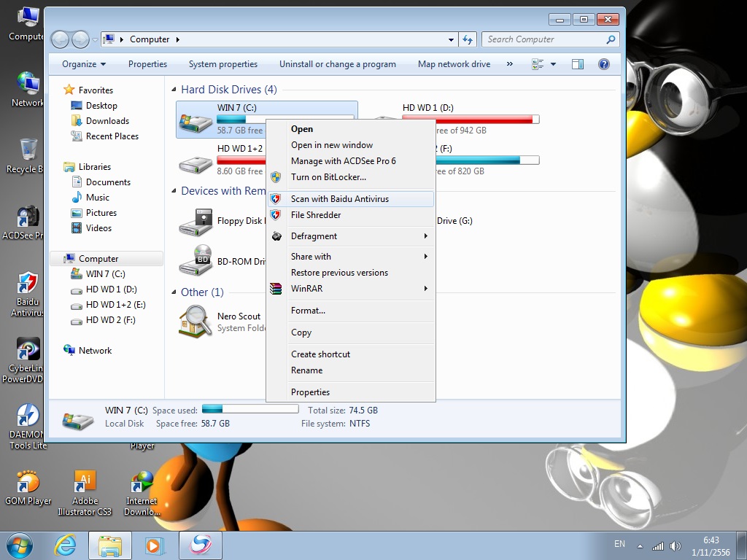The height and width of the screenshot is (560, 747).
Task: Select Restore previous versions
Action: coord(351,273)
